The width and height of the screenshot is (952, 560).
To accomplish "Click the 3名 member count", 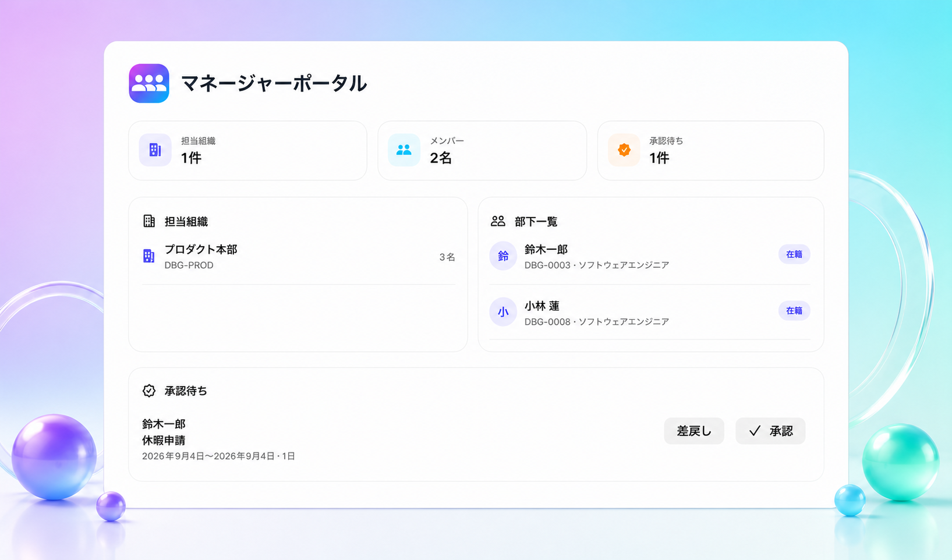I will [x=447, y=257].
